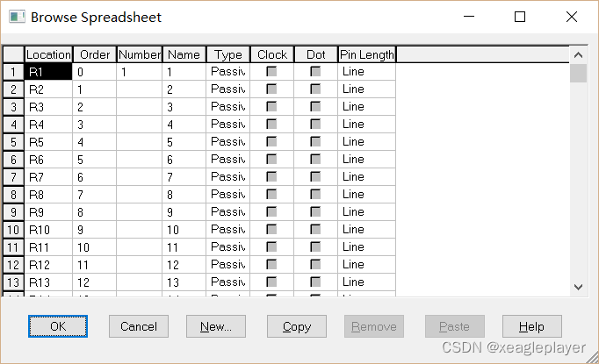Select the Number cell in row 4
599x364 pixels.
click(140, 125)
